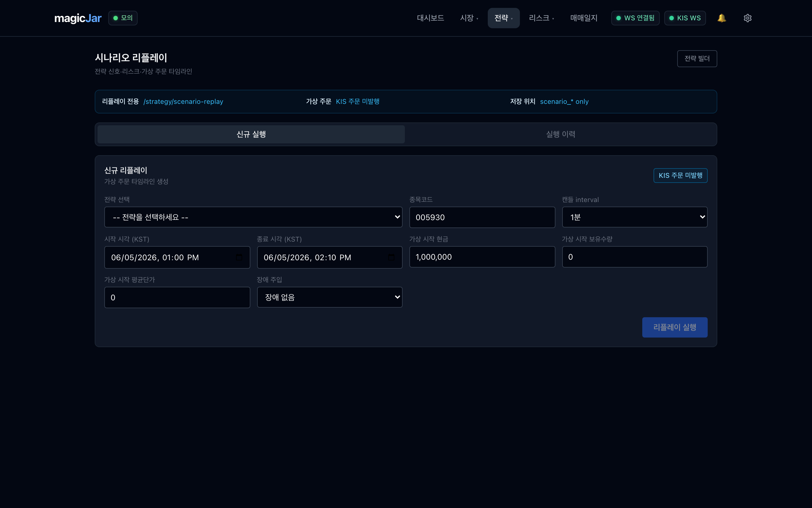Click the 리플레이 실행 button

click(x=675, y=327)
